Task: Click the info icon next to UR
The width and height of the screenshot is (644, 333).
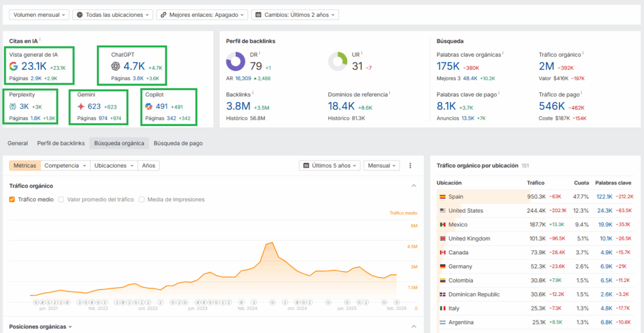Action: pos(362,53)
